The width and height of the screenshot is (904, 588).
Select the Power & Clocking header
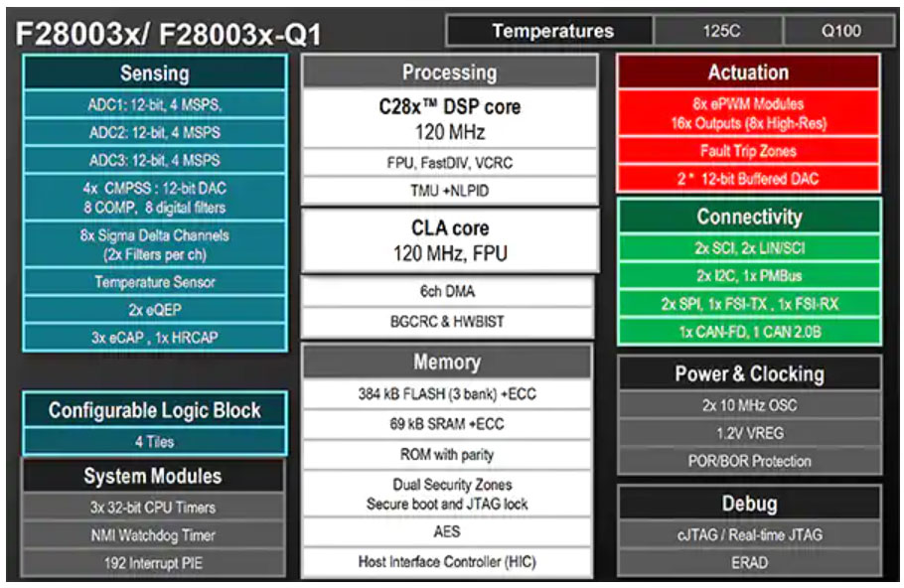(x=749, y=373)
